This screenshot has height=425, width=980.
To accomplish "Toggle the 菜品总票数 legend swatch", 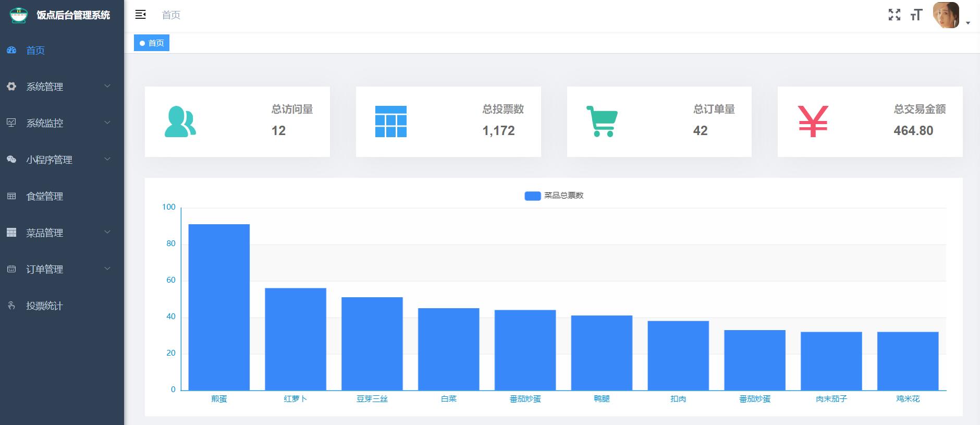I will (x=532, y=196).
